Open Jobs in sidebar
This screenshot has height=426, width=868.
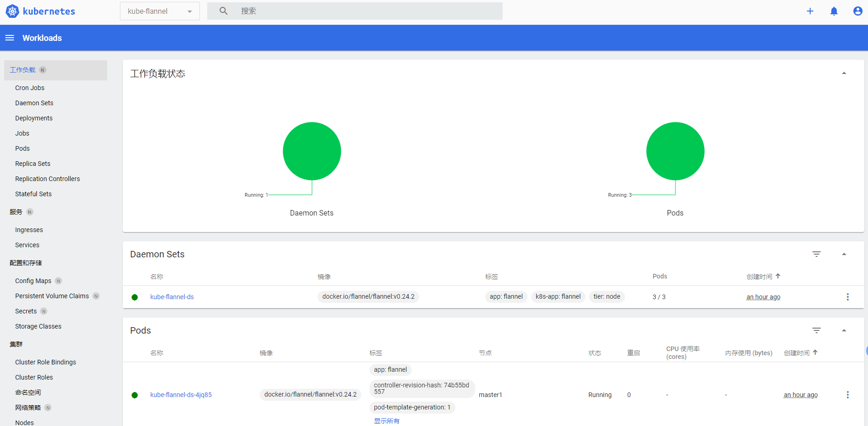(x=22, y=133)
